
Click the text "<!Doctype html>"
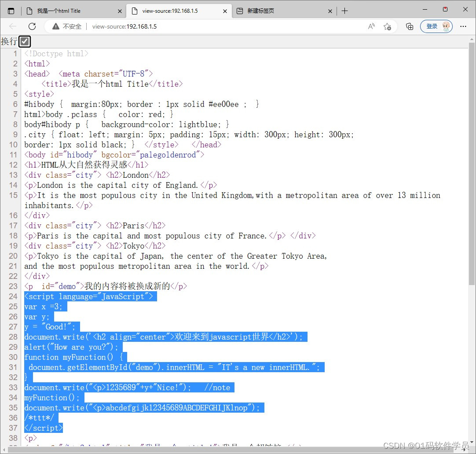[x=56, y=54]
